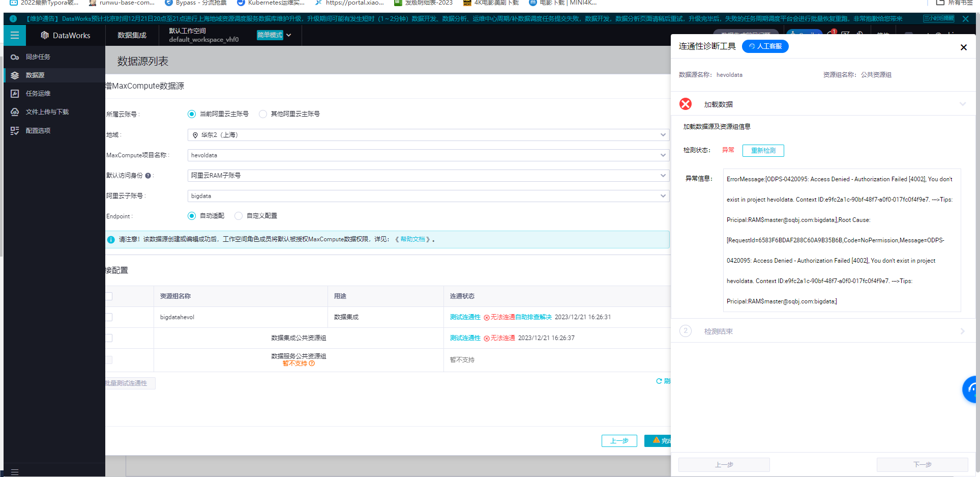Click the 用途 column header
Image resolution: width=980 pixels, height=477 pixels.
[340, 296]
